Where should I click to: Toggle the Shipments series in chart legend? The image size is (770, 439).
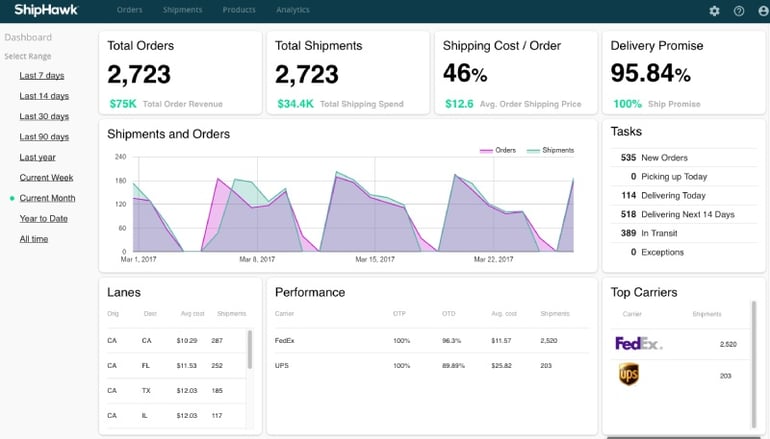click(550, 150)
